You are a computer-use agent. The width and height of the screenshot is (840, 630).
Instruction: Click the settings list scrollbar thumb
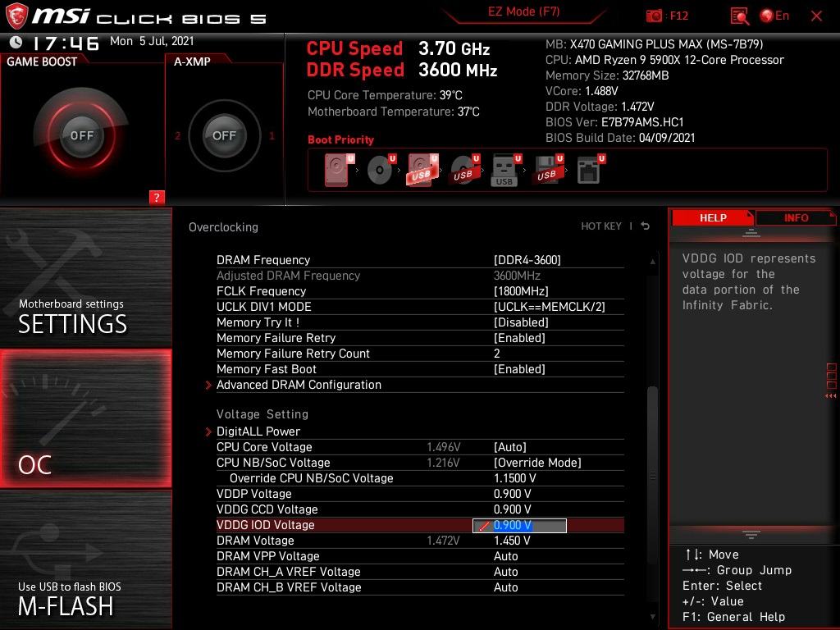point(652,474)
